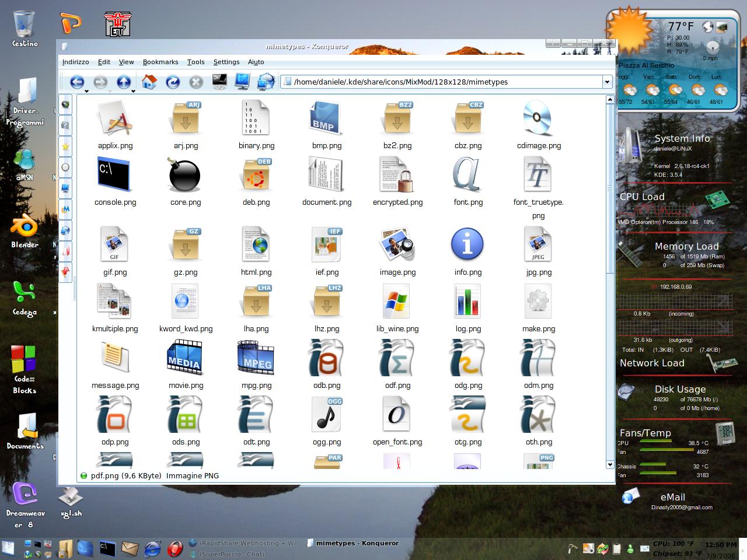747x560 pixels.
Task: Select the core.png bomb icon file
Action: (186, 182)
